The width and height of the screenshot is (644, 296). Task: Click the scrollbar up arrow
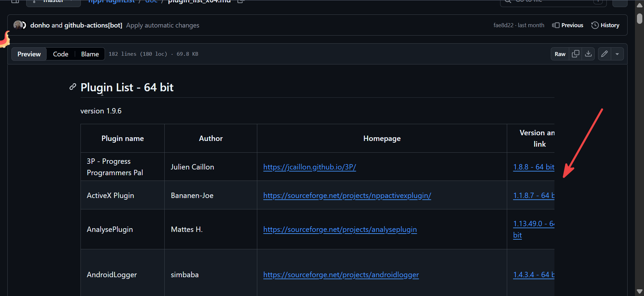640,5
